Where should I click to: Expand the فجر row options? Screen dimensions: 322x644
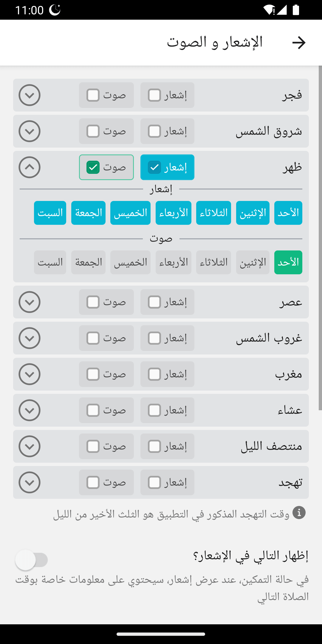(30, 95)
